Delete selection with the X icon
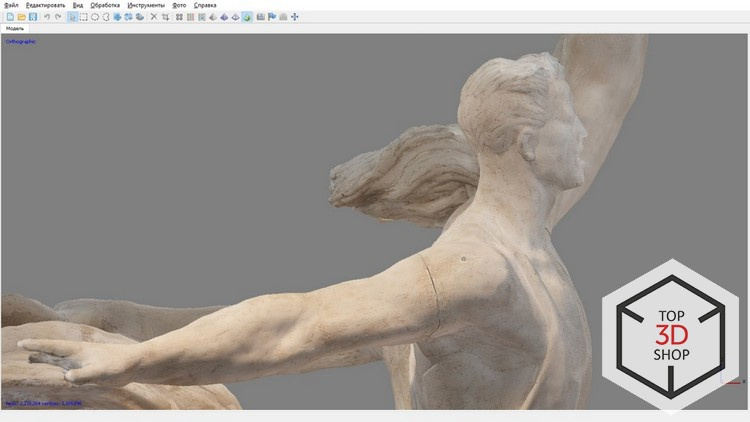Image resolution: width=750 pixels, height=422 pixels. point(154,17)
